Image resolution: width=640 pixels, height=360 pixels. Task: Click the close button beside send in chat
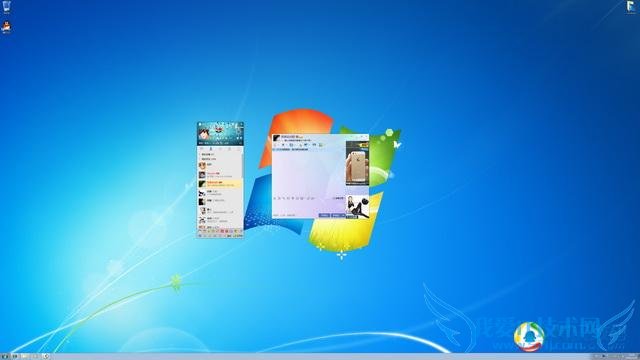[324, 216]
